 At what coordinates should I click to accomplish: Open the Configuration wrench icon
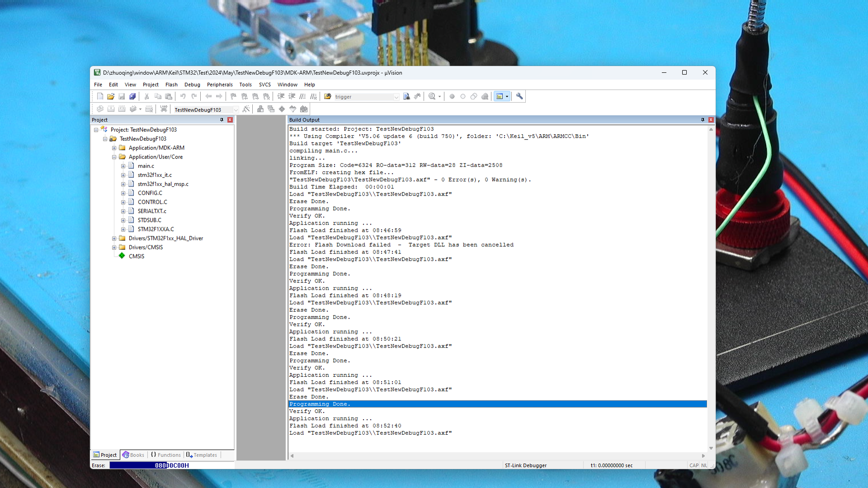[x=519, y=96]
